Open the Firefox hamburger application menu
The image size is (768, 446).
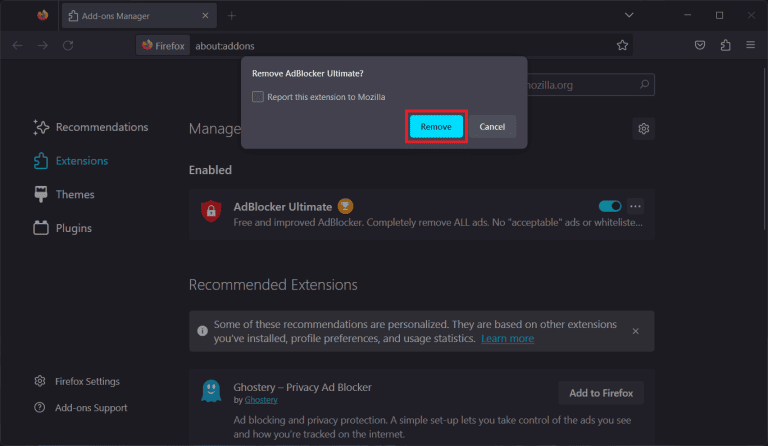tap(750, 45)
